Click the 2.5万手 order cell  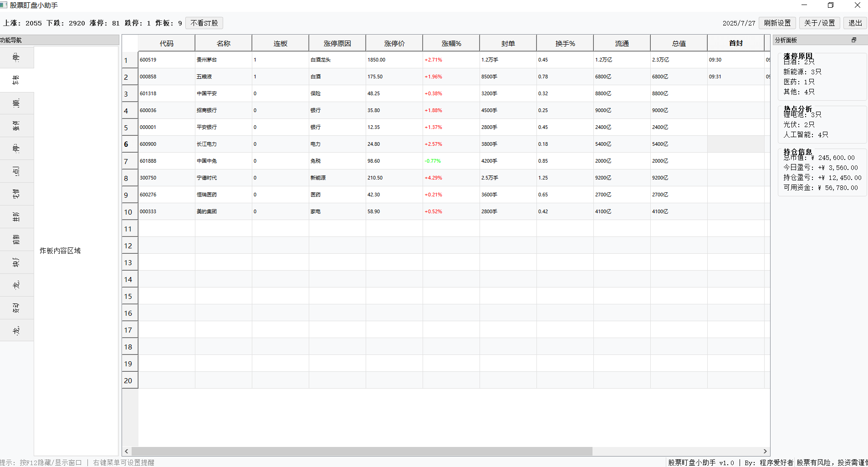click(508, 178)
